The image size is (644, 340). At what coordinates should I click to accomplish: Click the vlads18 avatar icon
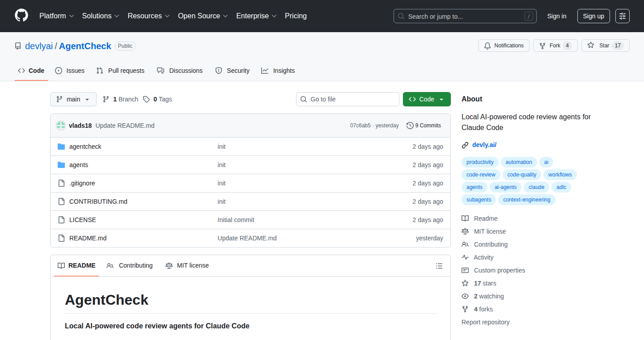coord(61,126)
